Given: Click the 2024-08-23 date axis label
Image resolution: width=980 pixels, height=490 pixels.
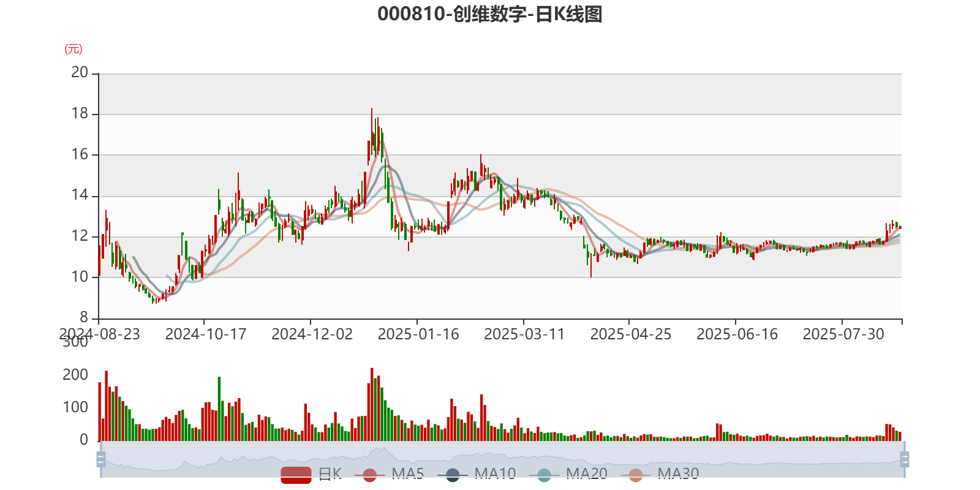Looking at the screenshot, I should [99, 334].
